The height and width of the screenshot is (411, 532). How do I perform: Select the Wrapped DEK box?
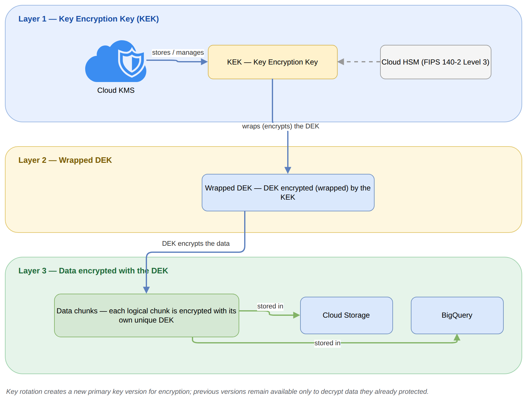pos(288,193)
